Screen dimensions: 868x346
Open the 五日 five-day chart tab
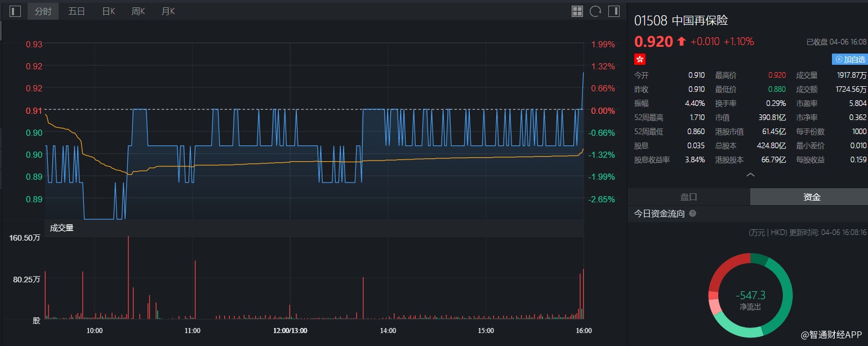(77, 11)
